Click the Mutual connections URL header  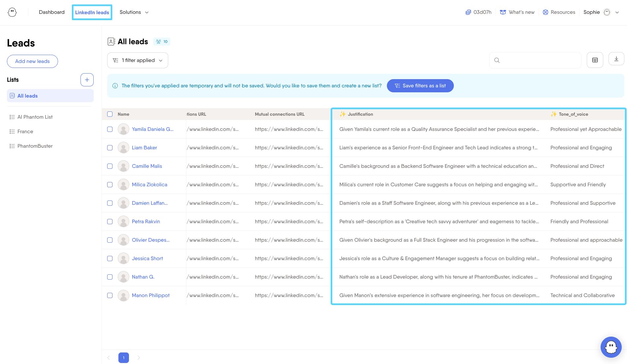tap(280, 114)
